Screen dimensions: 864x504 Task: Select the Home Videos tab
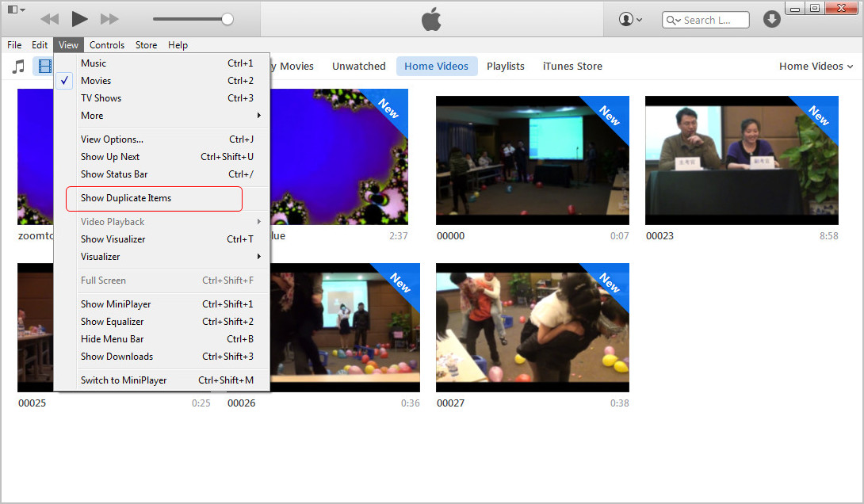coord(437,66)
